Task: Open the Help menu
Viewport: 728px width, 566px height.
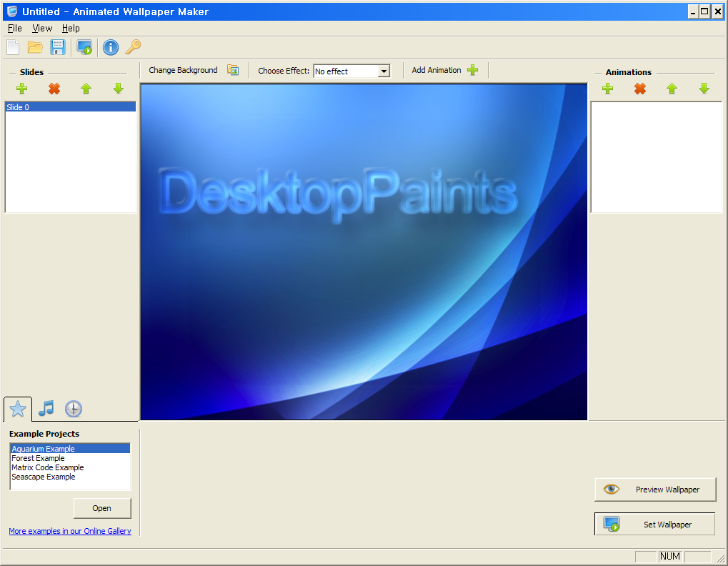Action: pyautogui.click(x=71, y=29)
